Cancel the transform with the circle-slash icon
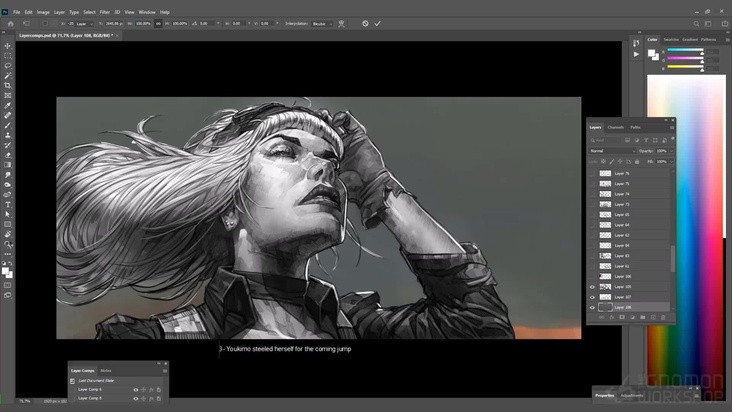This screenshot has height=412, width=732. tap(365, 23)
